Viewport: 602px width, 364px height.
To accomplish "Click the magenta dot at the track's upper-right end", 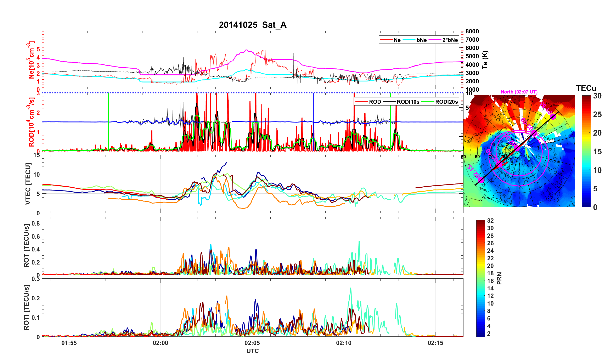I will [x=553, y=117].
